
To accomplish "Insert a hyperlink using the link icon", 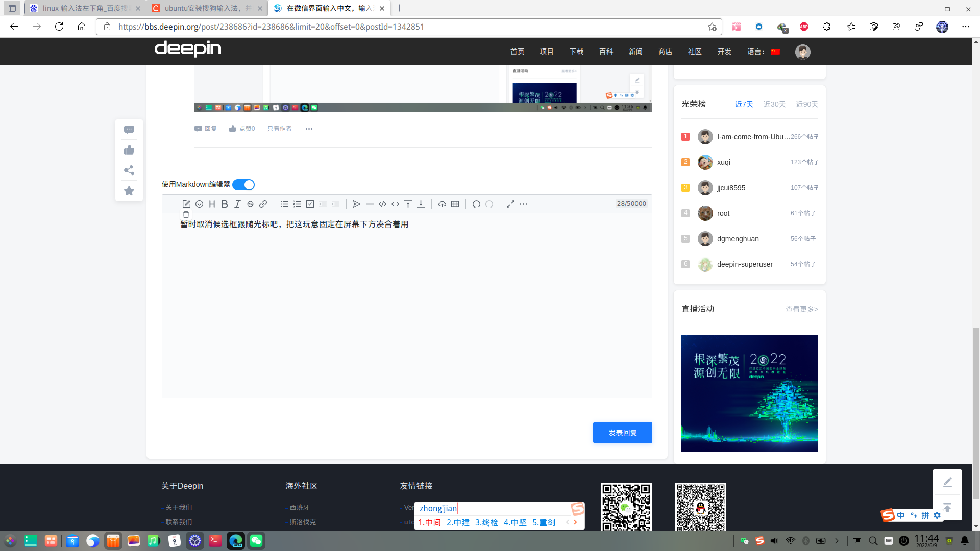I will (x=263, y=204).
